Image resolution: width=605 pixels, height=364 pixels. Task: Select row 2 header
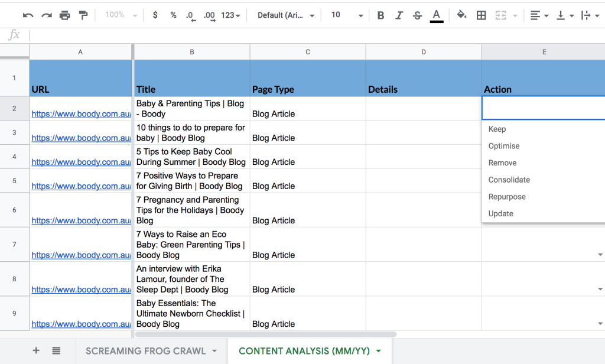(14, 109)
